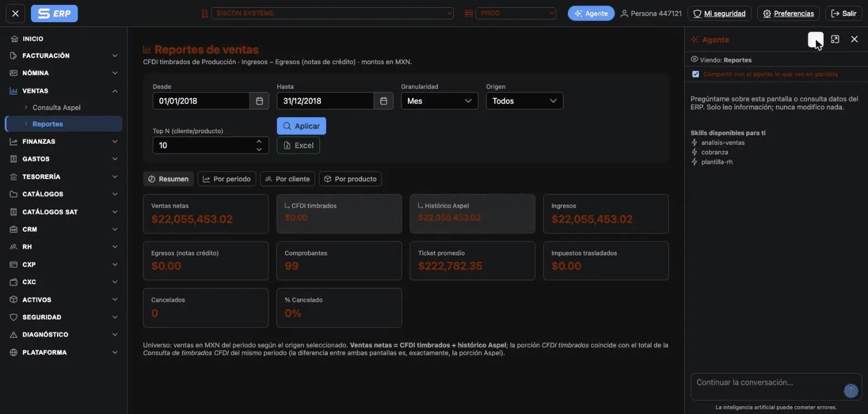Focus the Continuar la conversación input

768,386
